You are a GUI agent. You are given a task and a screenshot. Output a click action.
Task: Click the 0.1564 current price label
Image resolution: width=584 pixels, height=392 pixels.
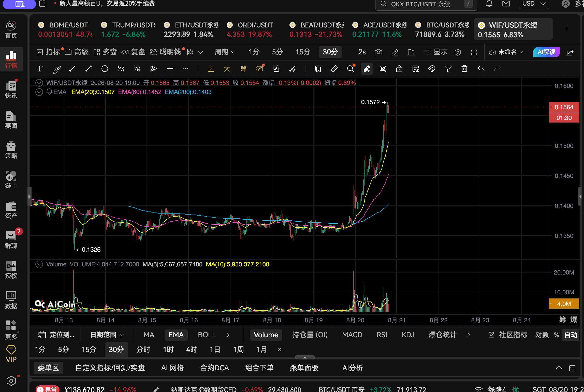[x=564, y=107]
